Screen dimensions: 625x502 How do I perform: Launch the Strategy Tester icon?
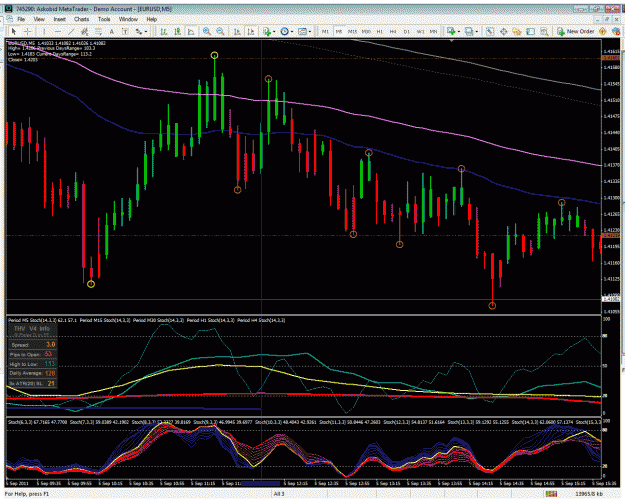[544, 31]
